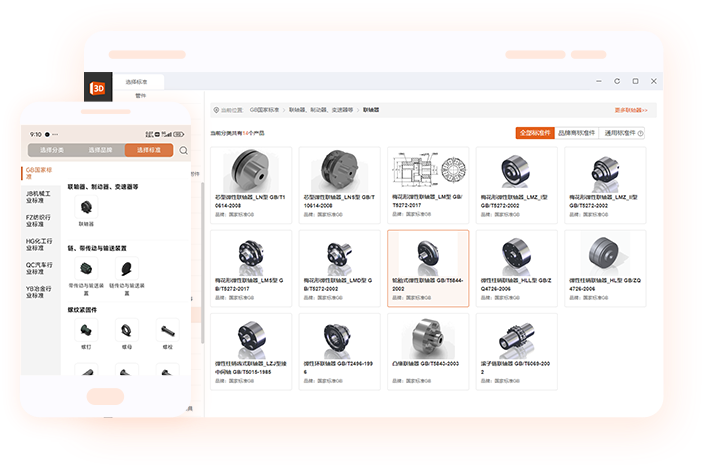Open the LN型 GB/T10614-2008 coupling card
This screenshot has height=469, width=705.
pos(251,185)
